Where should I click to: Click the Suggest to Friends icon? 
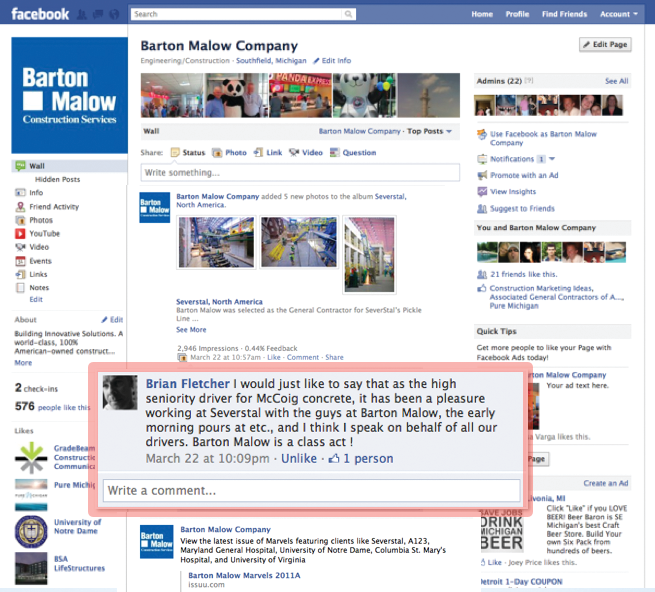point(482,208)
